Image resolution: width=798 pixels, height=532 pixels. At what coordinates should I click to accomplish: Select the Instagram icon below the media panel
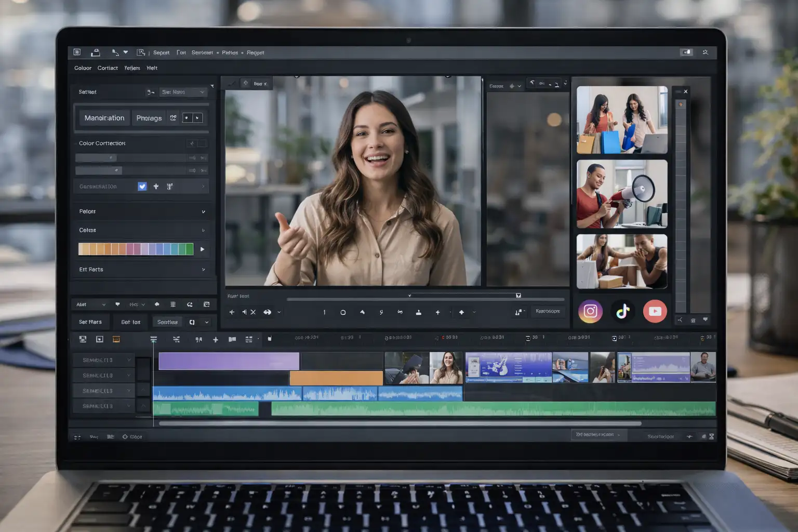click(590, 311)
